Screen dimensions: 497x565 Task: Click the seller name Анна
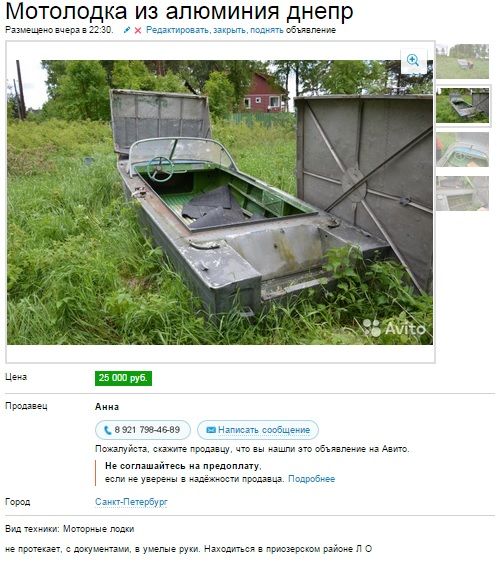click(x=107, y=407)
